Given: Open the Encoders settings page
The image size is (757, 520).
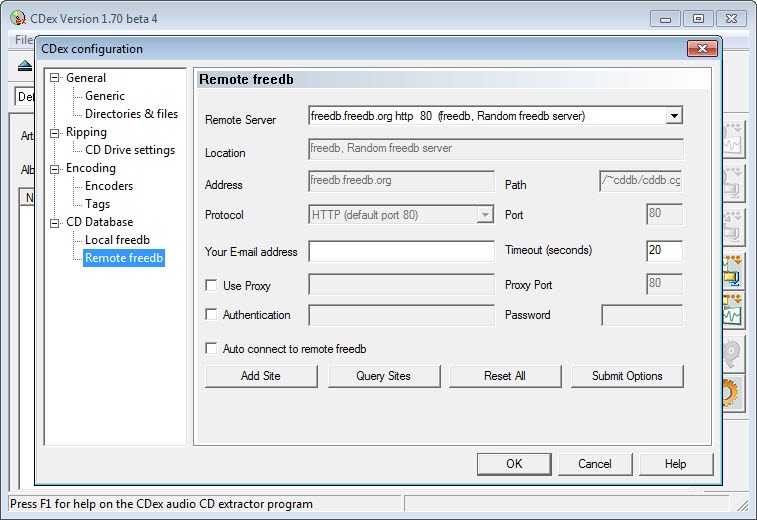Looking at the screenshot, I should click(x=109, y=186).
